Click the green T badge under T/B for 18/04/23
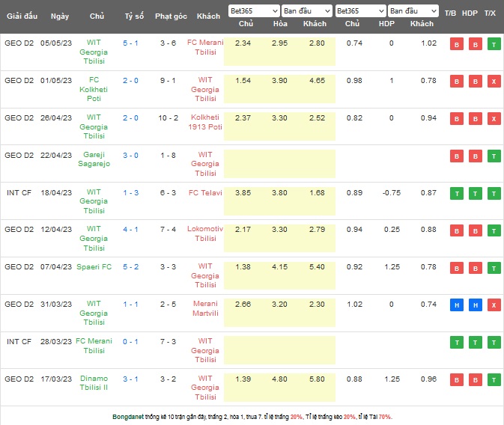This screenshot has height=425, width=504. [455, 193]
